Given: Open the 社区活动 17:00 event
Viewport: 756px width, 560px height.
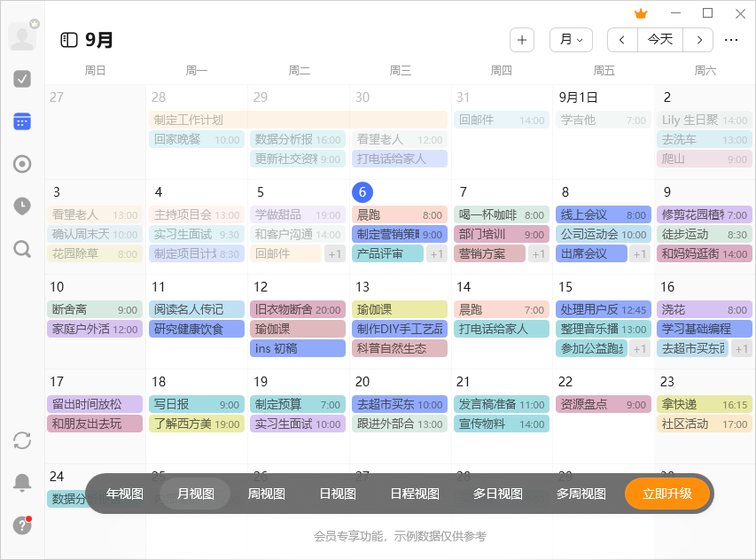Looking at the screenshot, I should click(705, 424).
